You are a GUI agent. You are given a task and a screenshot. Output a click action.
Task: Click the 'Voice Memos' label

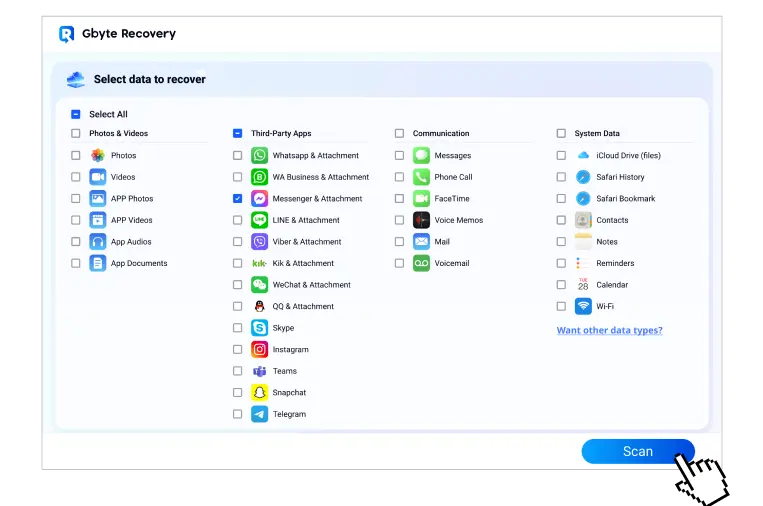click(458, 220)
